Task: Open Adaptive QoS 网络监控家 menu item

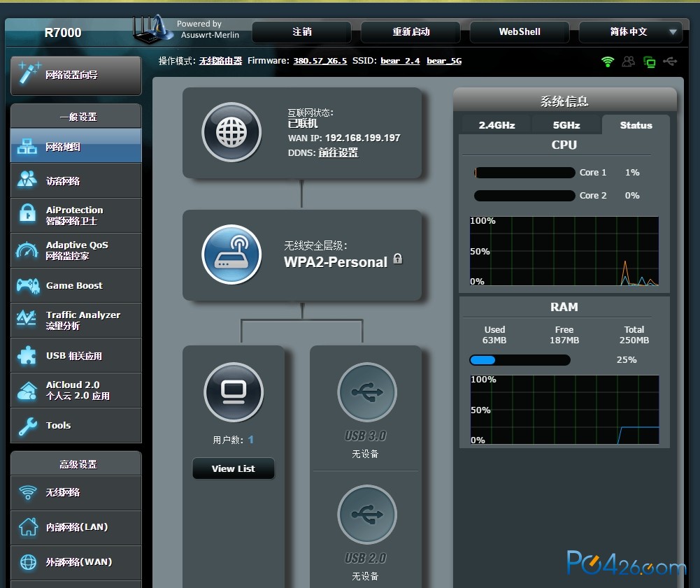Action: coord(76,250)
